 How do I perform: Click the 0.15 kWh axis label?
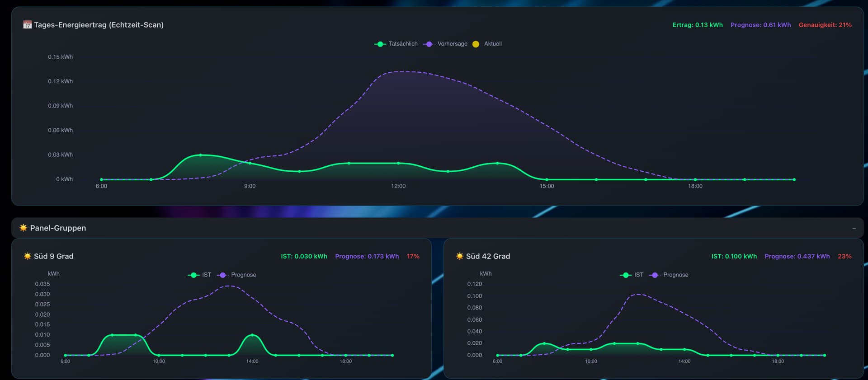coord(60,57)
